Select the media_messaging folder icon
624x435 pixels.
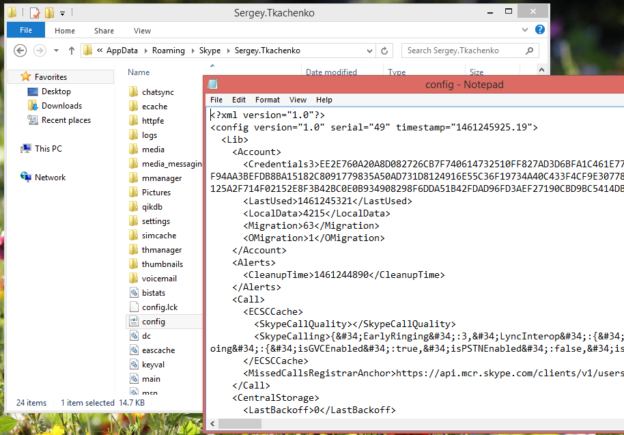[x=134, y=164]
